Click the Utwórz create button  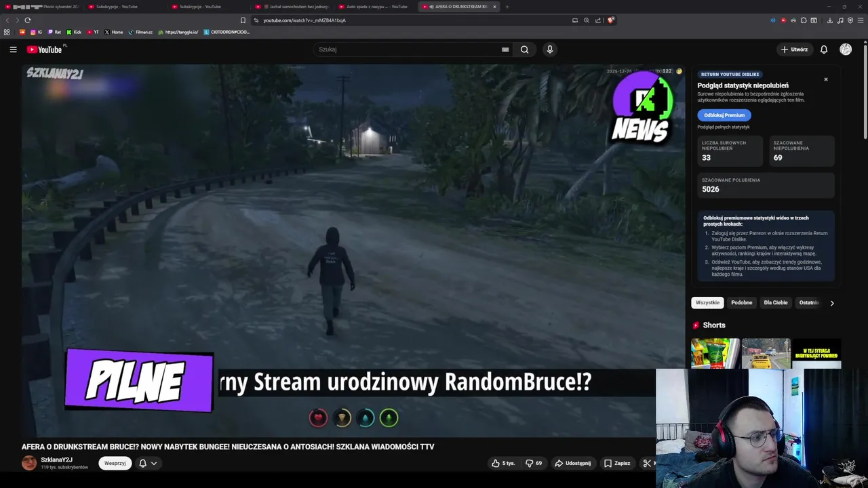[795, 49]
